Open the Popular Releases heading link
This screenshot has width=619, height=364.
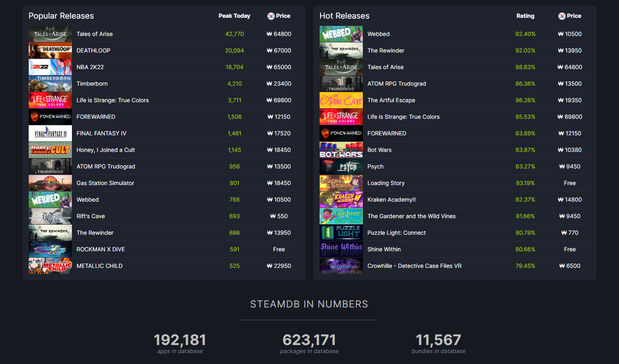(61, 16)
